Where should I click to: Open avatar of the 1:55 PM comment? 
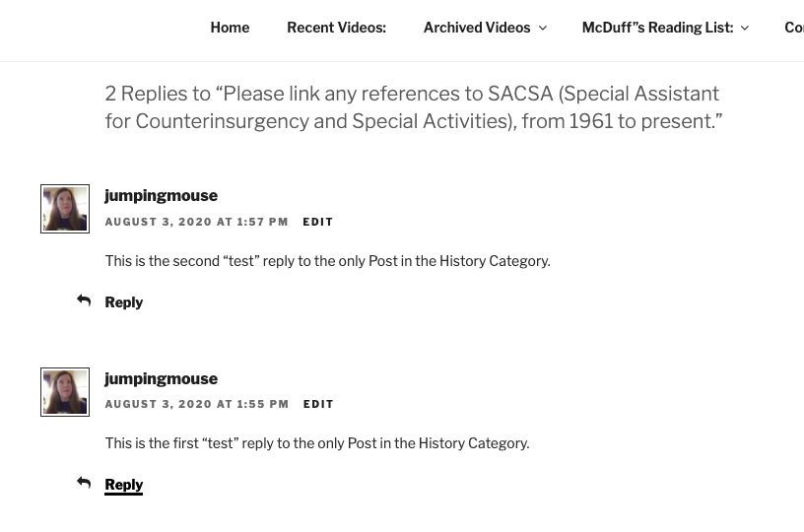(65, 392)
